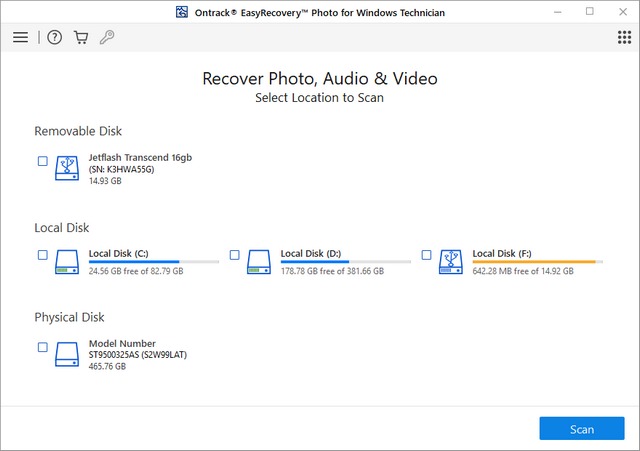Tick the Local Disk (F:) checkbox
The height and width of the screenshot is (451, 640).
tap(426, 256)
